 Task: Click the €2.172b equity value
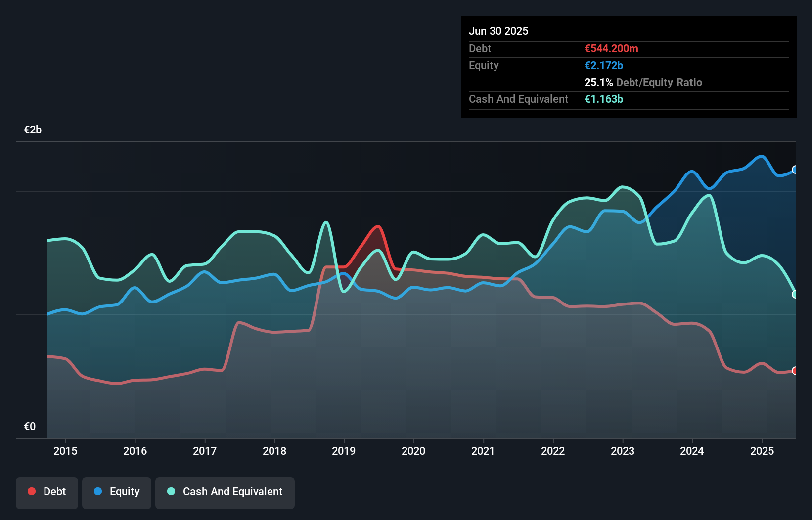point(604,65)
